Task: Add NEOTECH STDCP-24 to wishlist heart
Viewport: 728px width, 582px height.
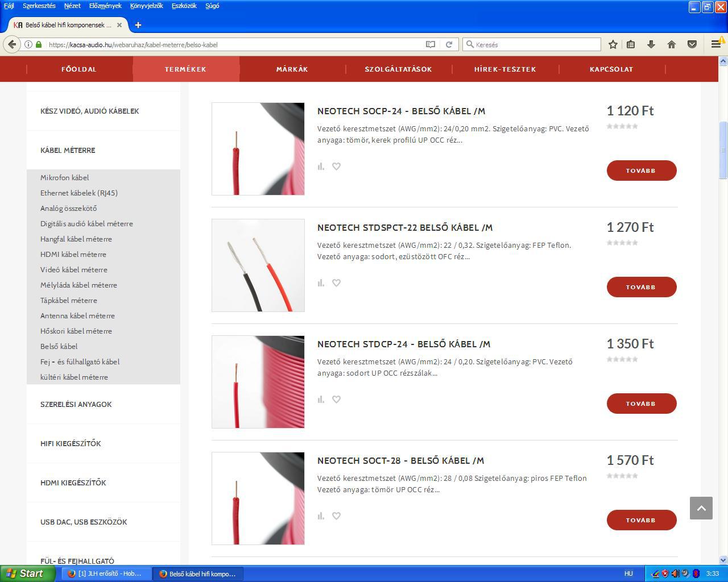Action: (x=337, y=400)
